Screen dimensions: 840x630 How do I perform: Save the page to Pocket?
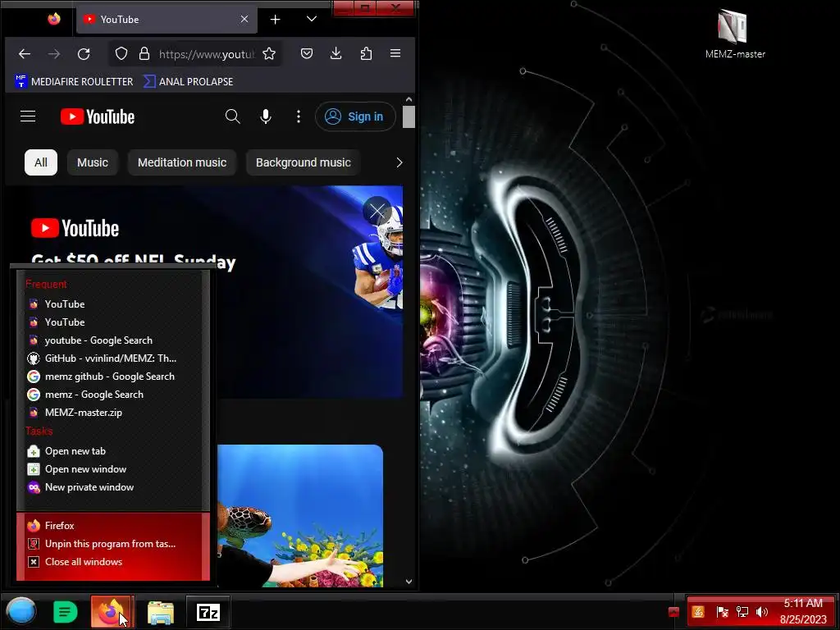[307, 53]
